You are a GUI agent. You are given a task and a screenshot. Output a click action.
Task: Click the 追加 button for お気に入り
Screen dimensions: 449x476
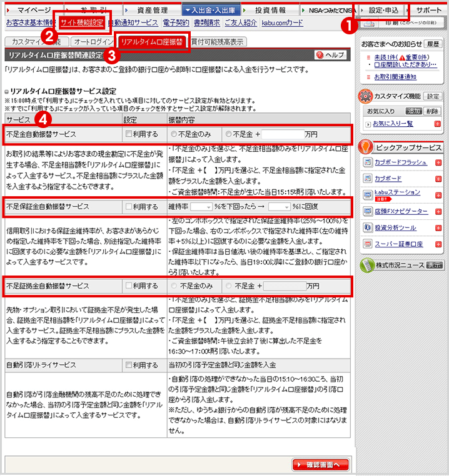point(413,111)
